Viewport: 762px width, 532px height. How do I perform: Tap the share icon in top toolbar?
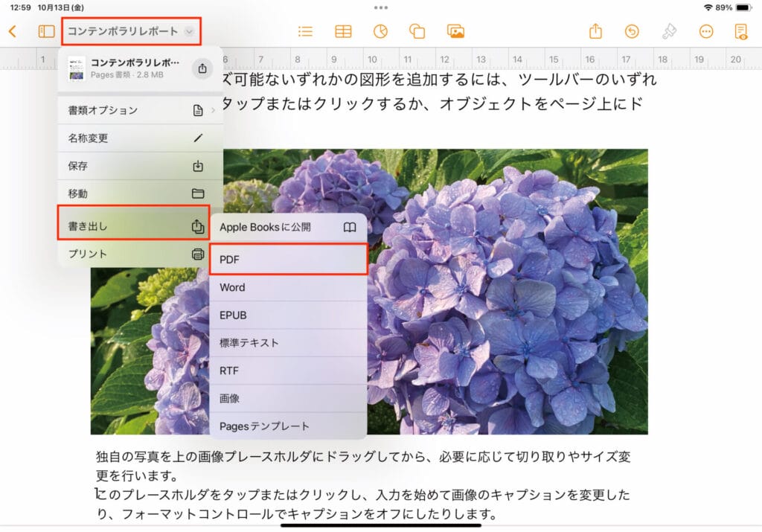tap(595, 31)
